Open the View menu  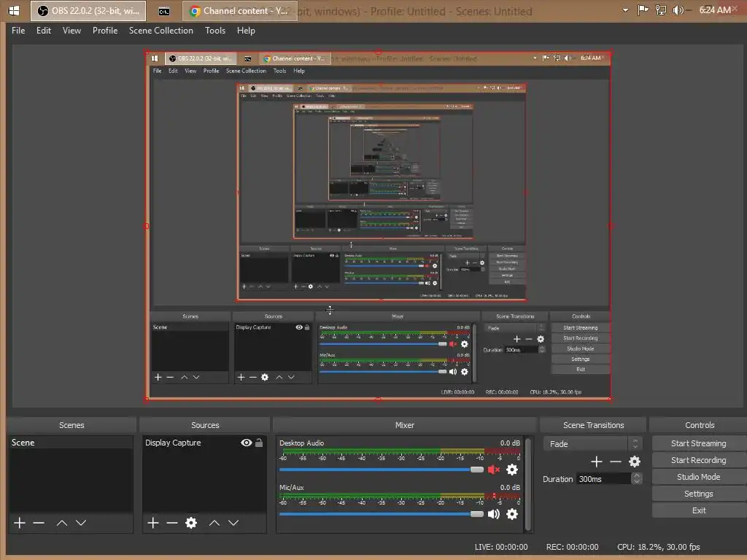pyautogui.click(x=71, y=31)
